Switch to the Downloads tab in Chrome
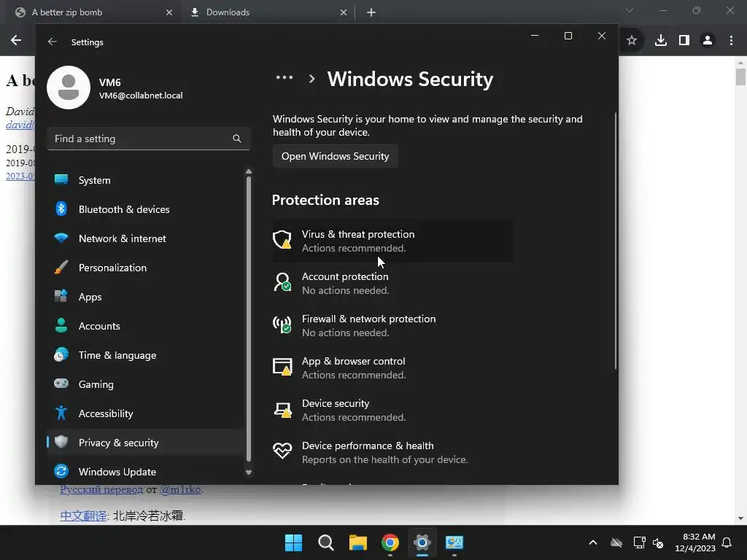Screen dimensions: 747x560 268,12
